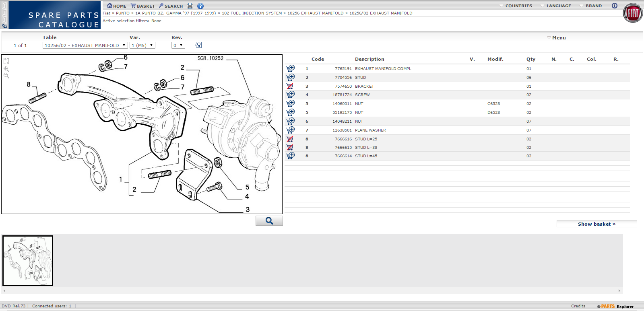Click unavailable cart icon for BRACKET

point(290,86)
